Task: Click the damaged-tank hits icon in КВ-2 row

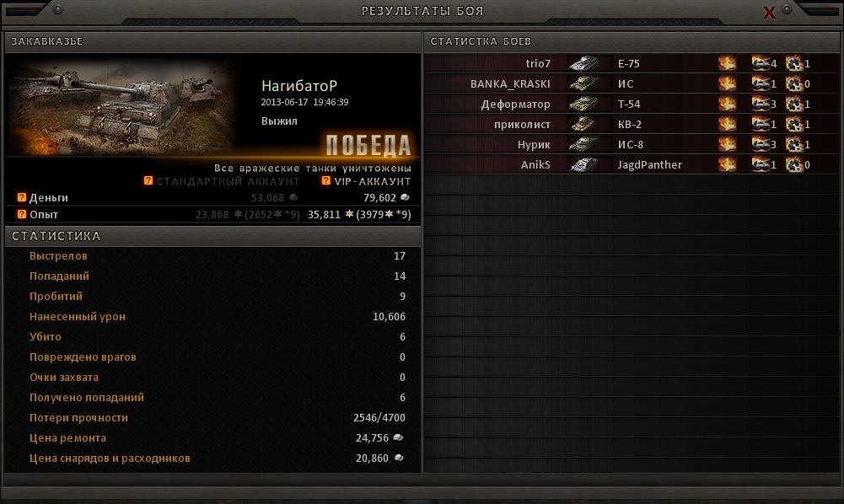Action: (761, 124)
